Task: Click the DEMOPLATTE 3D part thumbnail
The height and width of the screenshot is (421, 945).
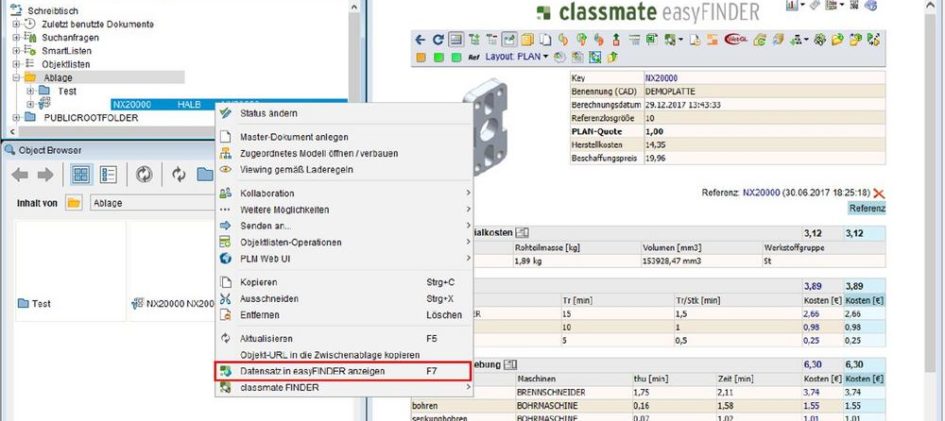Action: pyautogui.click(x=486, y=126)
